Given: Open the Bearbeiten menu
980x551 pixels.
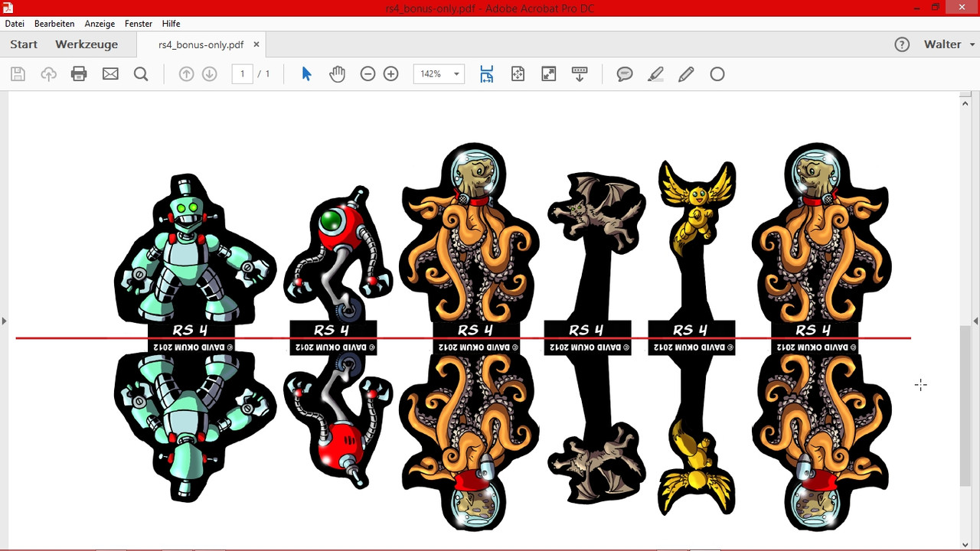Looking at the screenshot, I should (54, 24).
